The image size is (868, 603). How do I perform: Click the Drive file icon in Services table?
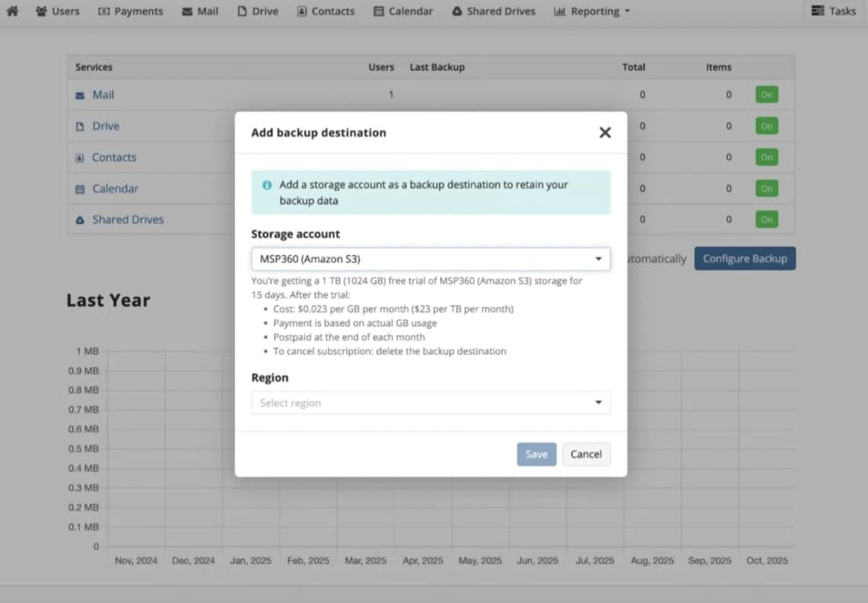(x=80, y=127)
